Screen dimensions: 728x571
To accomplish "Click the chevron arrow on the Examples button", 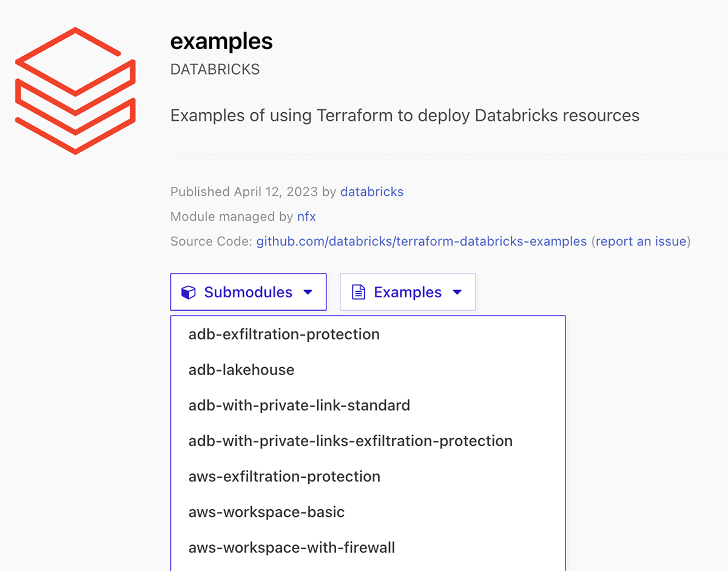I will 457,292.
